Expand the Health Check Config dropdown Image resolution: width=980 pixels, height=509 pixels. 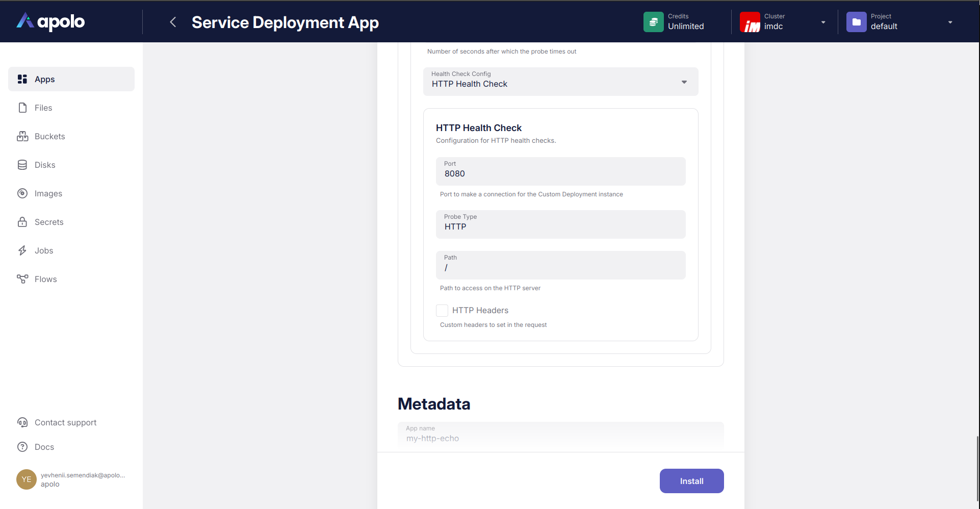684,82
